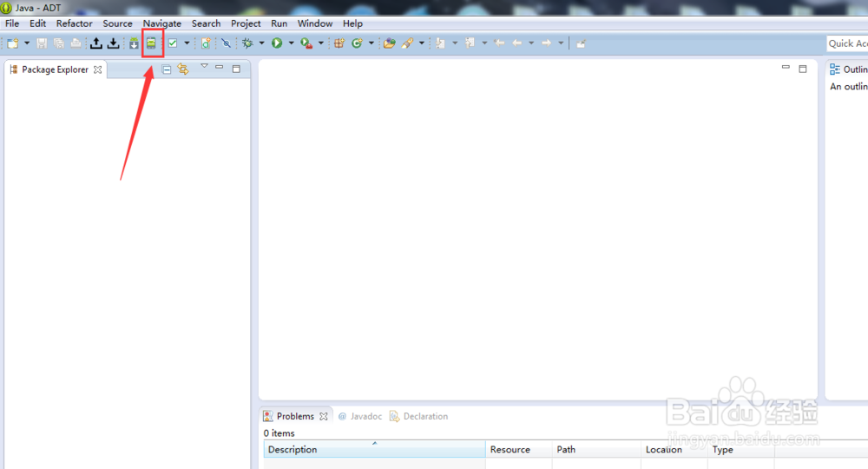Open the New wizard dropdown arrow
The image size is (868, 469).
(27, 43)
